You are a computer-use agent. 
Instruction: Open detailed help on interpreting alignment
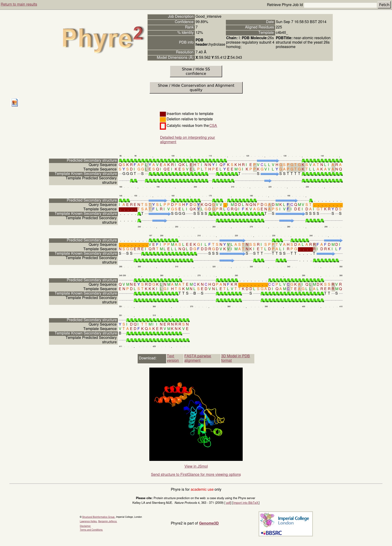(187, 140)
